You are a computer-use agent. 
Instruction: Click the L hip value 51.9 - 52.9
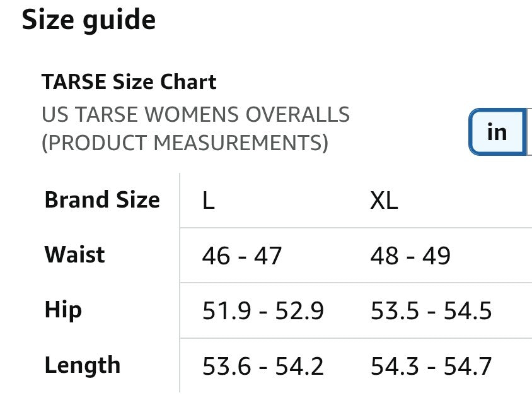pyautogui.click(x=263, y=310)
